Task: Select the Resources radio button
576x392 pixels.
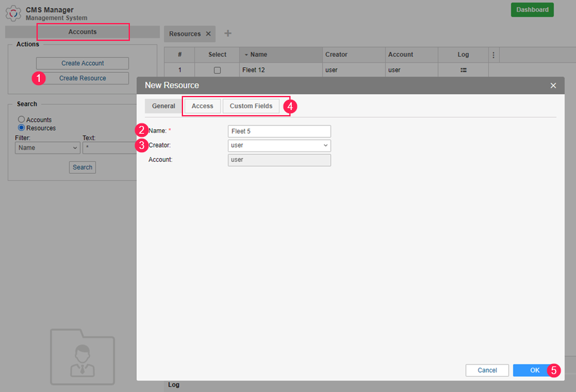Action: click(22, 128)
